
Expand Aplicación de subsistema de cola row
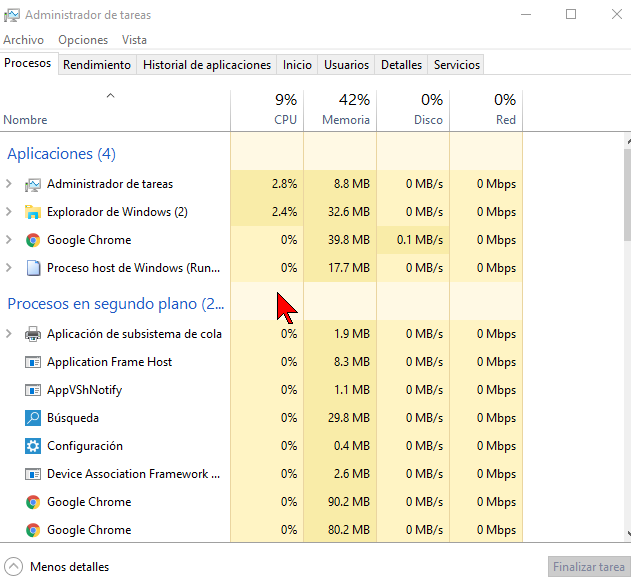8,334
